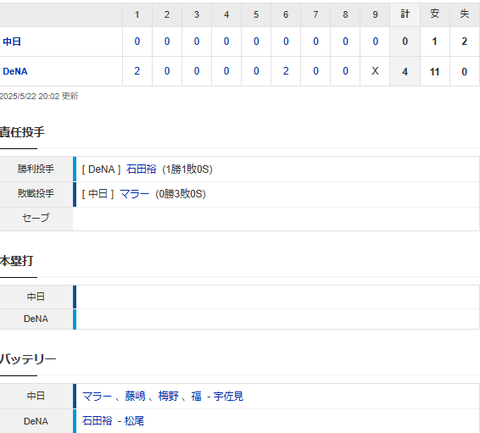Select 中日's 5th inning score 0
Viewport: 480px width, 433px height.
point(256,42)
